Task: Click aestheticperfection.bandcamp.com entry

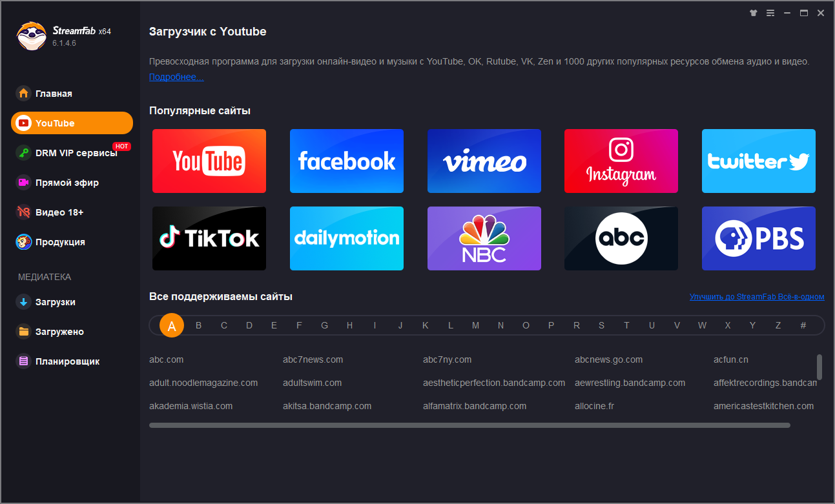Action: [x=494, y=383]
